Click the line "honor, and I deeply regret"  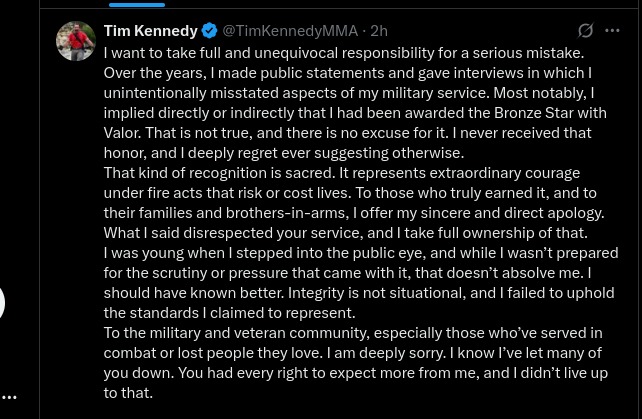[284, 153]
